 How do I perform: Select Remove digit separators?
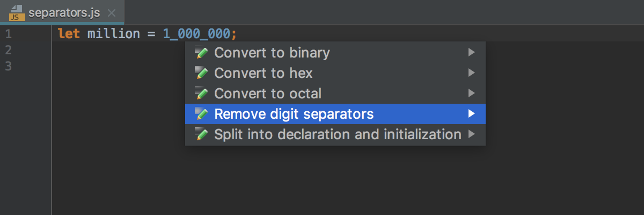click(335, 114)
